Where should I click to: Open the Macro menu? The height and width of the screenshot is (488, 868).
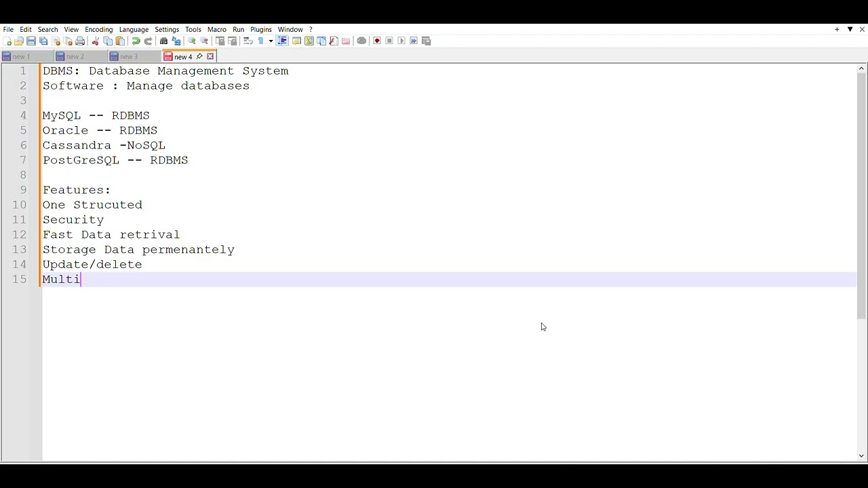pos(217,29)
